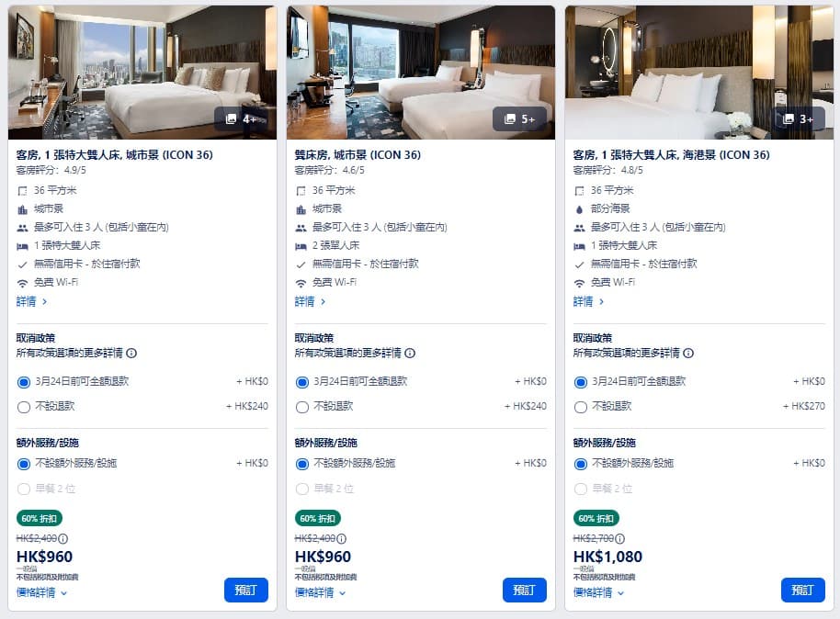Expand 價格詳情 for the twin room
This screenshot has width=840, height=619.
(321, 592)
